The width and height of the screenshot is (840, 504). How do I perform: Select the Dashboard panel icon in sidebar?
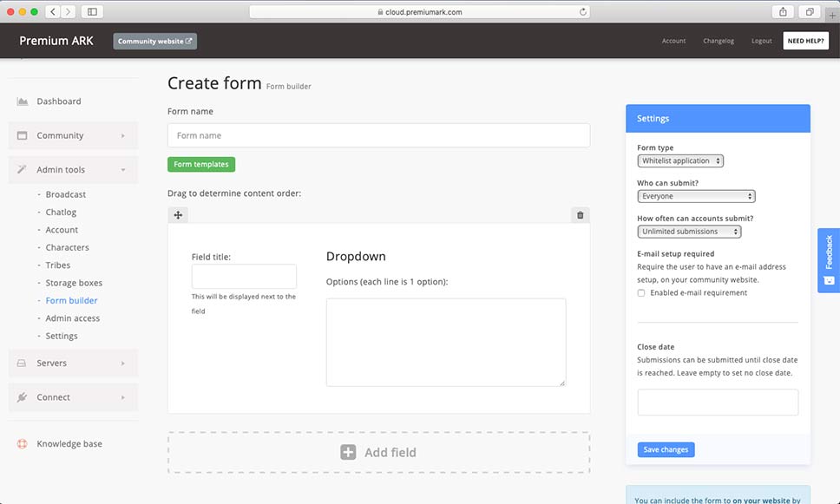23,101
